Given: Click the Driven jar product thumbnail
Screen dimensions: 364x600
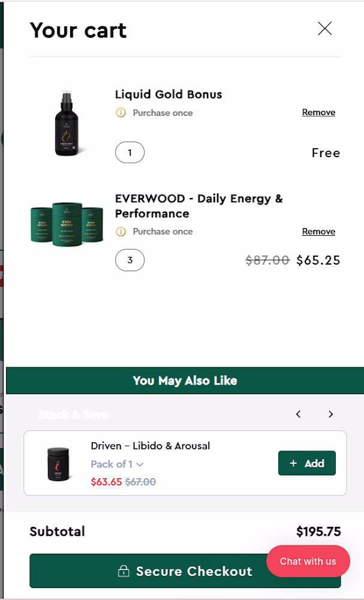Looking at the screenshot, I should pyautogui.click(x=58, y=464).
